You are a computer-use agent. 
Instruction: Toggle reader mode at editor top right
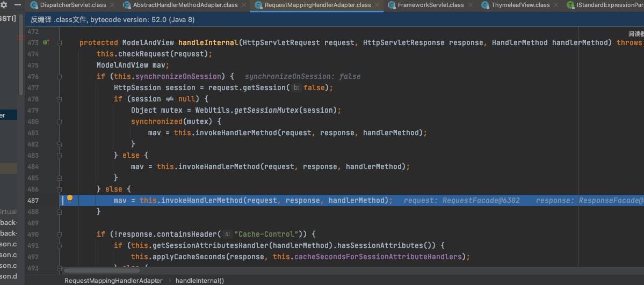coord(636,34)
